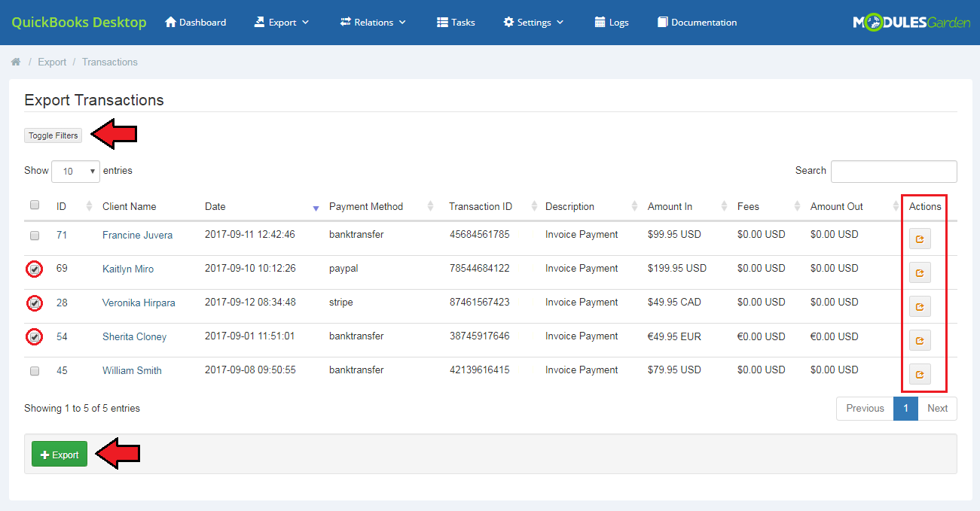Click transaction number 45684561785
The height and width of the screenshot is (511, 980).
click(479, 234)
